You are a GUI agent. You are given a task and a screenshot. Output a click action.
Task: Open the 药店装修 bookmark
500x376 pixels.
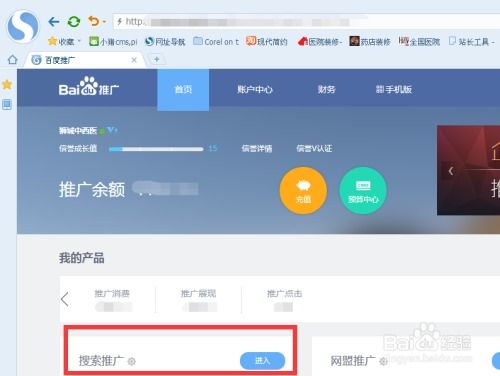pyautogui.click(x=370, y=42)
